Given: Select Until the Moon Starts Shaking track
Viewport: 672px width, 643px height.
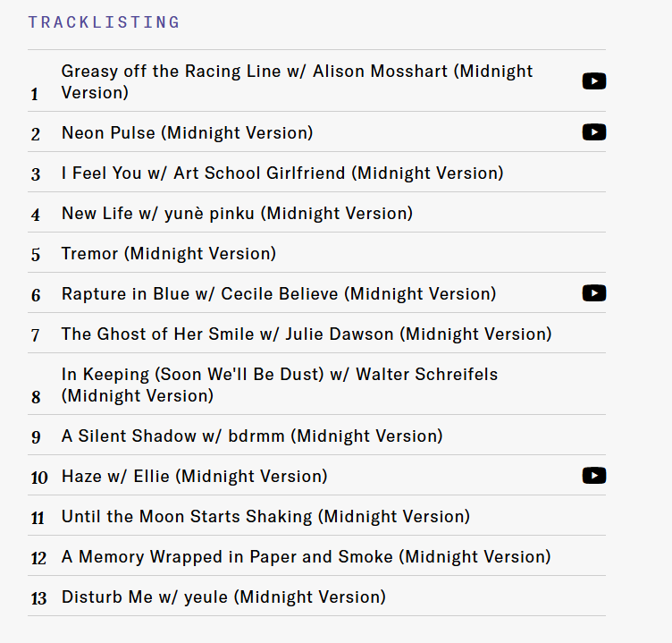Looking at the screenshot, I should pyautogui.click(x=265, y=517).
